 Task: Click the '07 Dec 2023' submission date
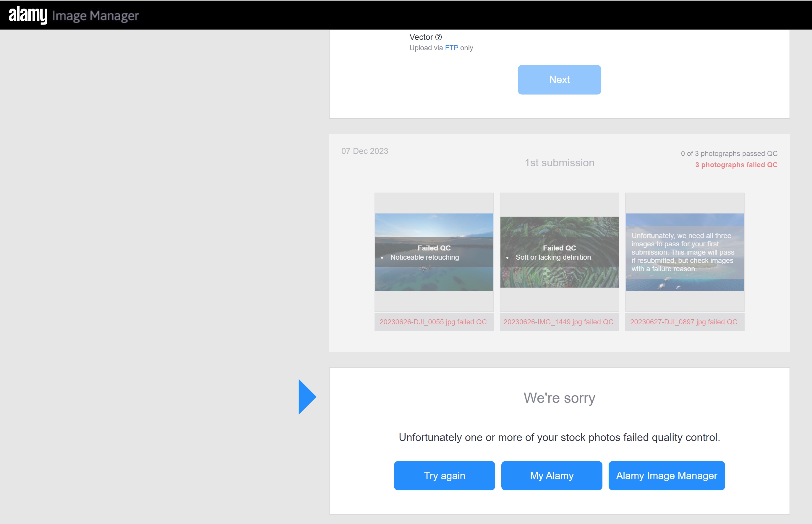365,151
